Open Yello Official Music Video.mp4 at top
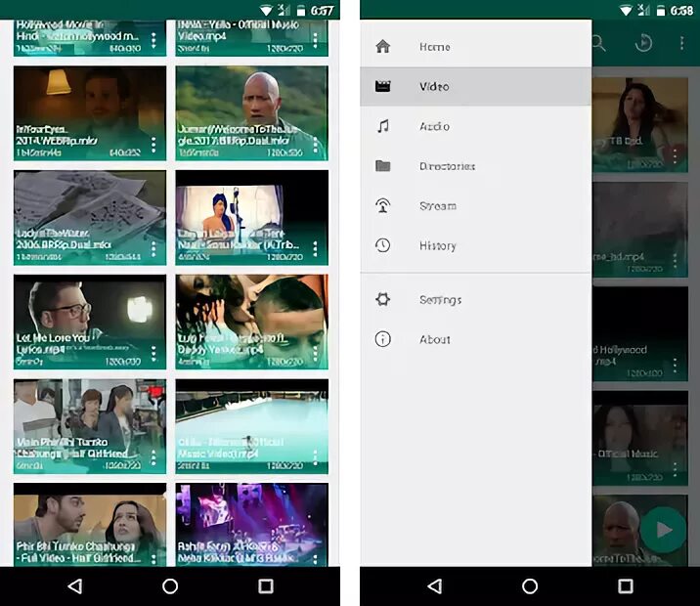This screenshot has height=606, width=700. click(x=252, y=38)
